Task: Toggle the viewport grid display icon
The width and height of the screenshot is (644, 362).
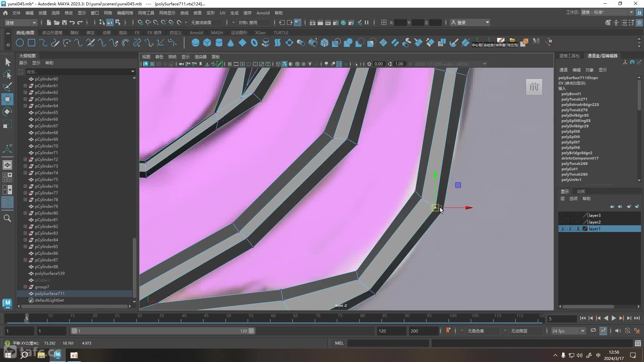Action: (229, 64)
